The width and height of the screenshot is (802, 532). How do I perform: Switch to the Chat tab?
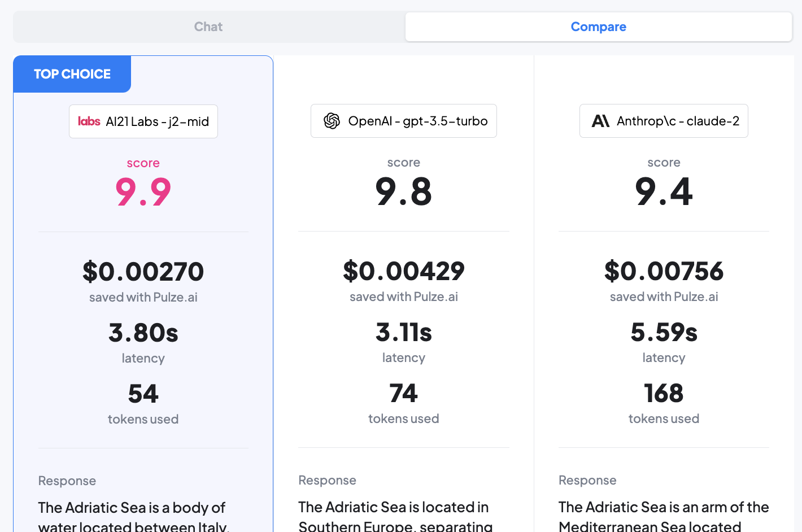tap(208, 27)
